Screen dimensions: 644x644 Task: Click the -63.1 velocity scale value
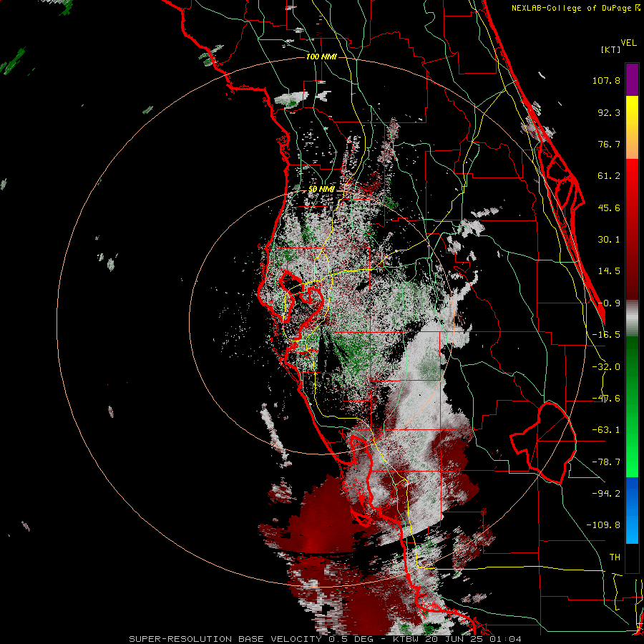tap(606, 430)
